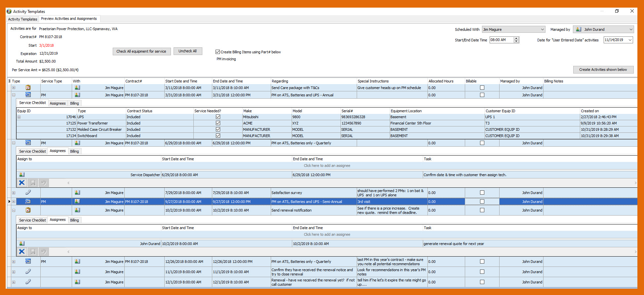Click the PM type icon in the 3/31/2018 row

pos(28,95)
